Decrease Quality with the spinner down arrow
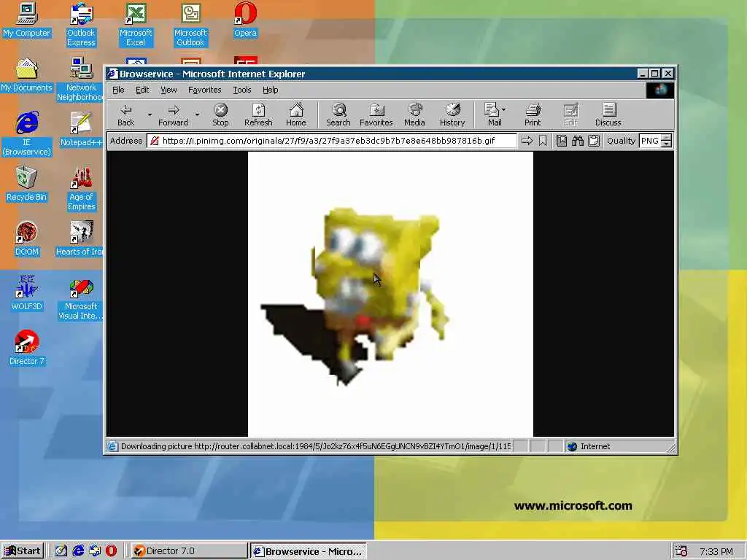This screenshot has height=560, width=747. pyautogui.click(x=667, y=144)
